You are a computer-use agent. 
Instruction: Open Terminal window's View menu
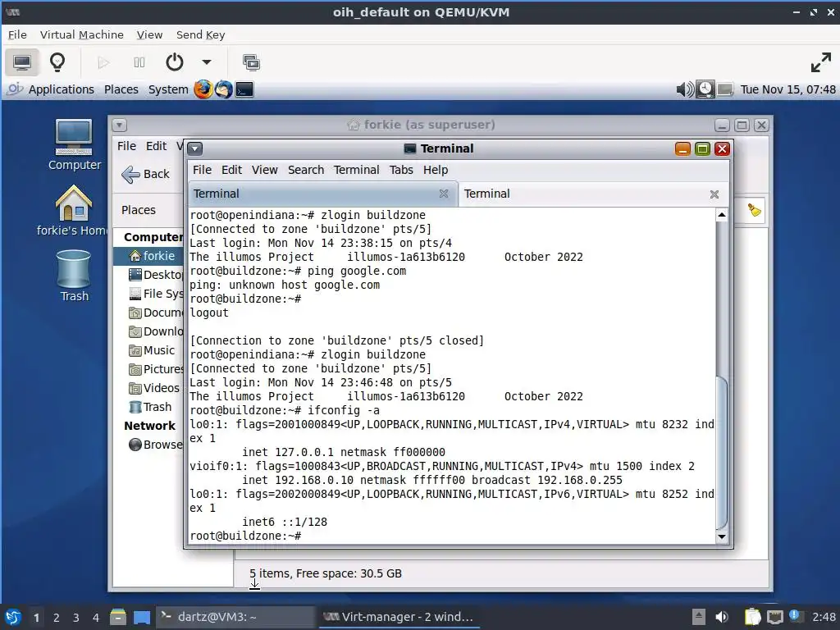pos(265,170)
